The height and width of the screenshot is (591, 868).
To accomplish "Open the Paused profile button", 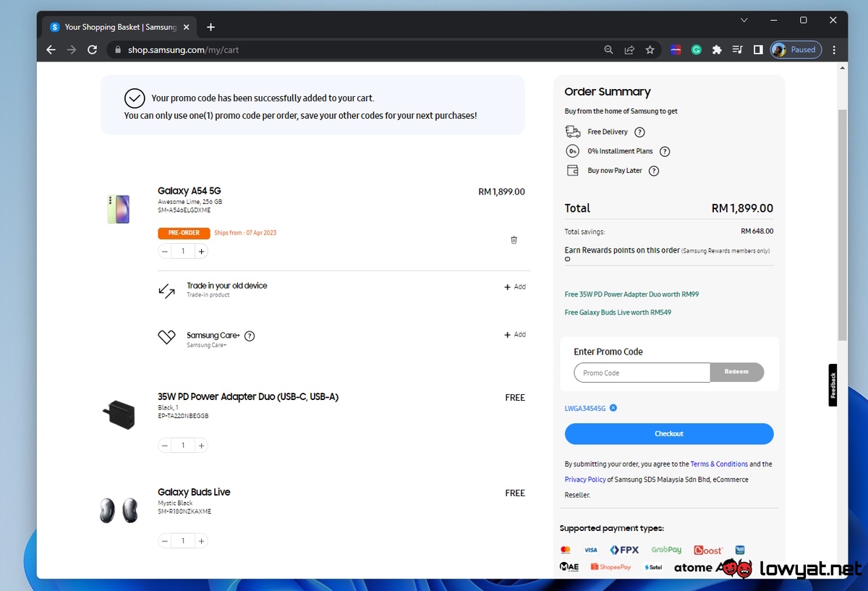I will click(x=796, y=50).
